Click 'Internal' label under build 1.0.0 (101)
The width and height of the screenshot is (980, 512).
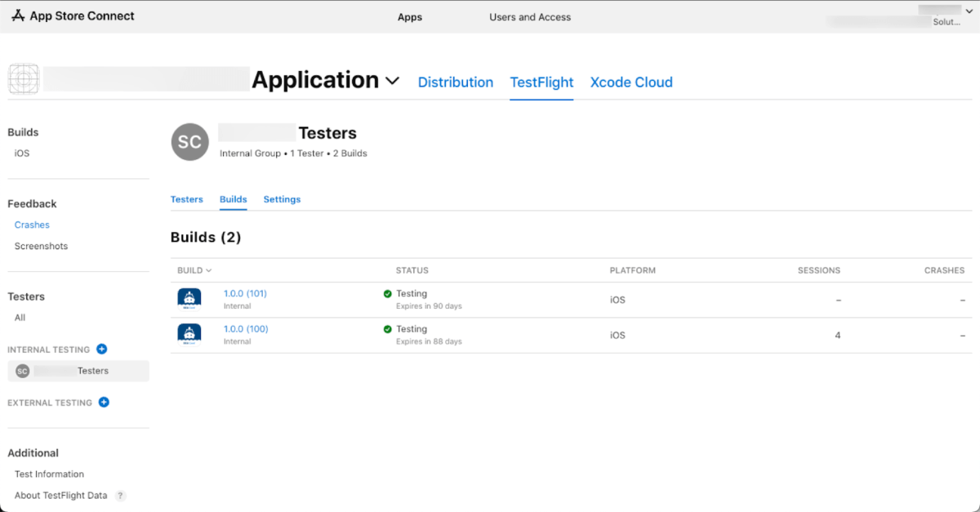238,306
